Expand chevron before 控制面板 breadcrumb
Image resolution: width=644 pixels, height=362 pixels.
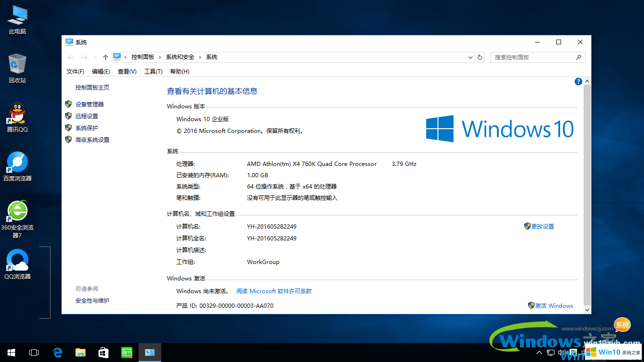click(x=126, y=57)
